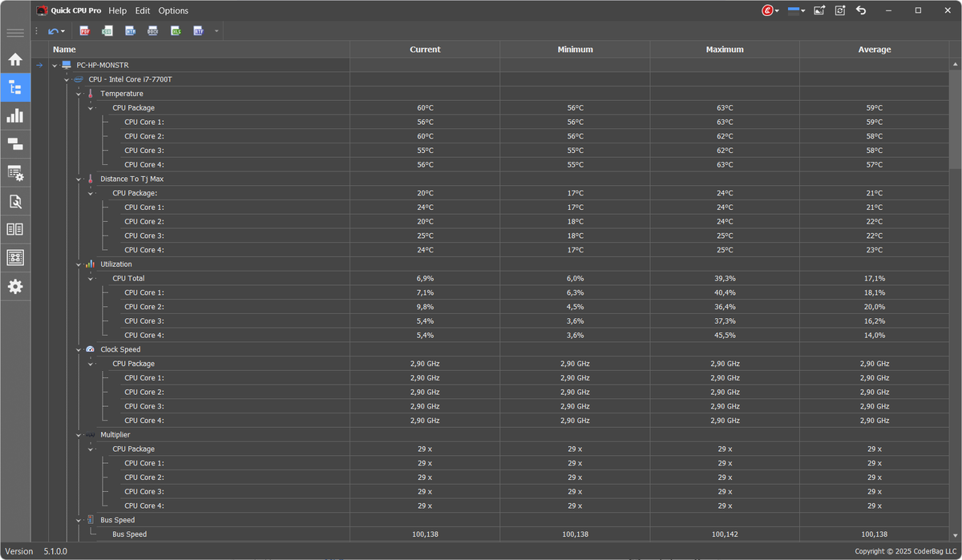The width and height of the screenshot is (962, 560).
Task: Collapse the Utilization group
Action: (79, 264)
